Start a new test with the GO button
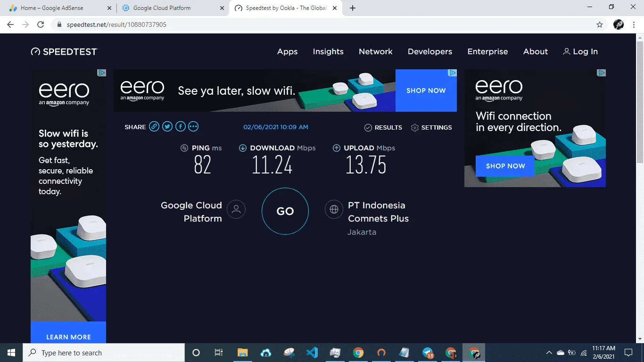The image size is (644, 362). (x=285, y=211)
